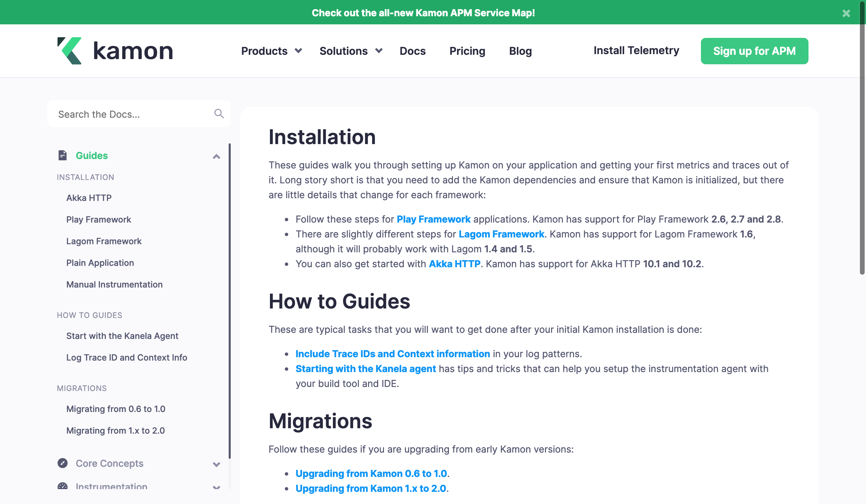Image resolution: width=866 pixels, height=504 pixels.
Task: Click the HOW TO GUIDES sidebar label
Action: click(x=89, y=315)
